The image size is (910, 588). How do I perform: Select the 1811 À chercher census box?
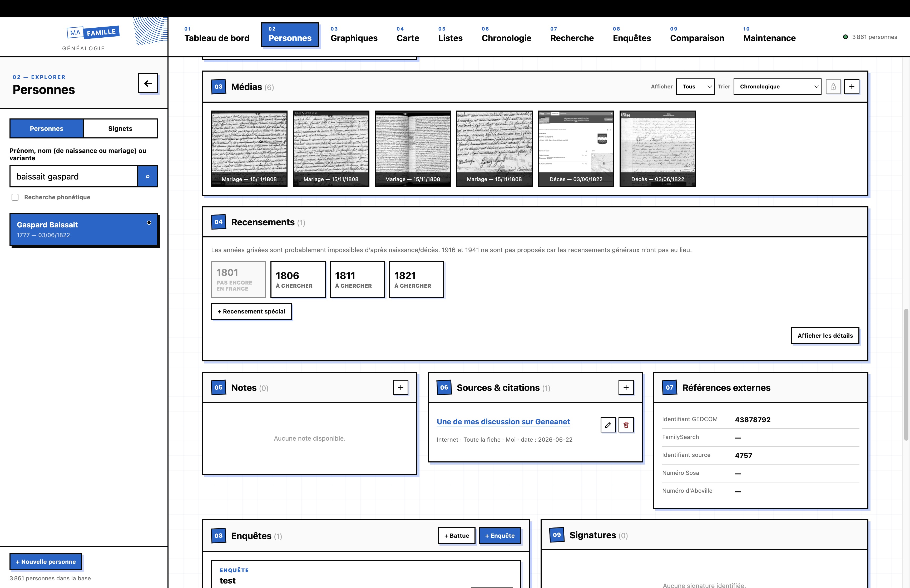(x=357, y=279)
